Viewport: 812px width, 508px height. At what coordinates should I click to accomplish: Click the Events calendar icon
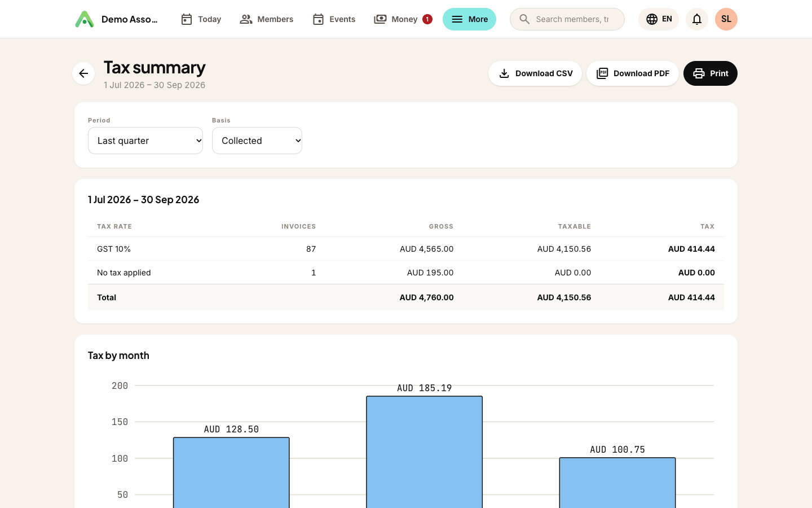point(318,19)
